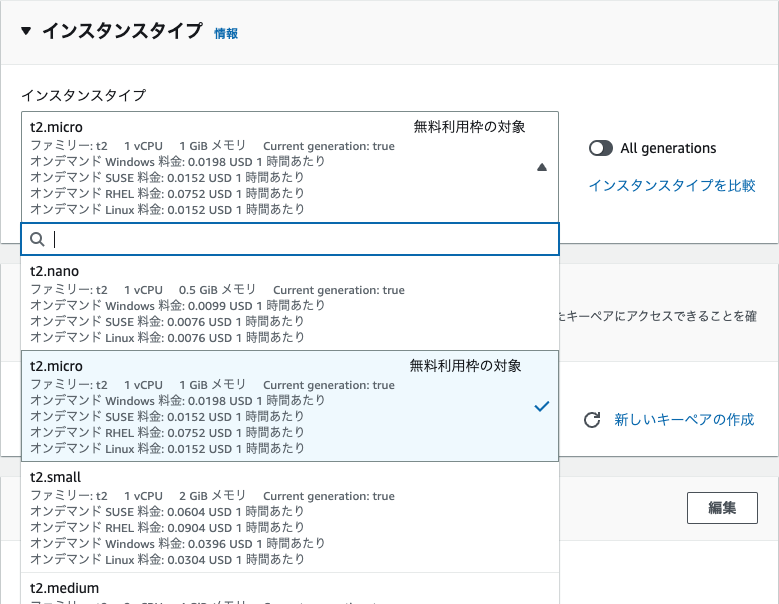Click the checkmark on selected t2.micro
The width and height of the screenshot is (779, 604).
pos(541,407)
